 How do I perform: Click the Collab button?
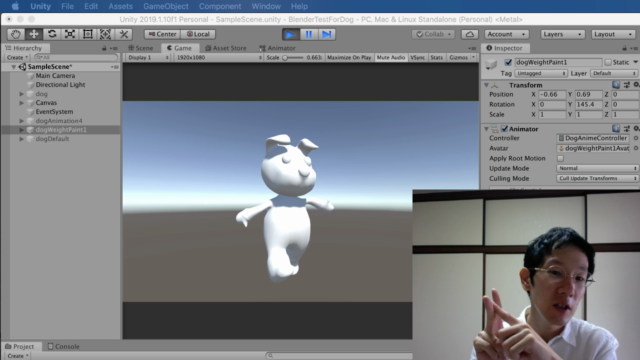click(x=433, y=34)
